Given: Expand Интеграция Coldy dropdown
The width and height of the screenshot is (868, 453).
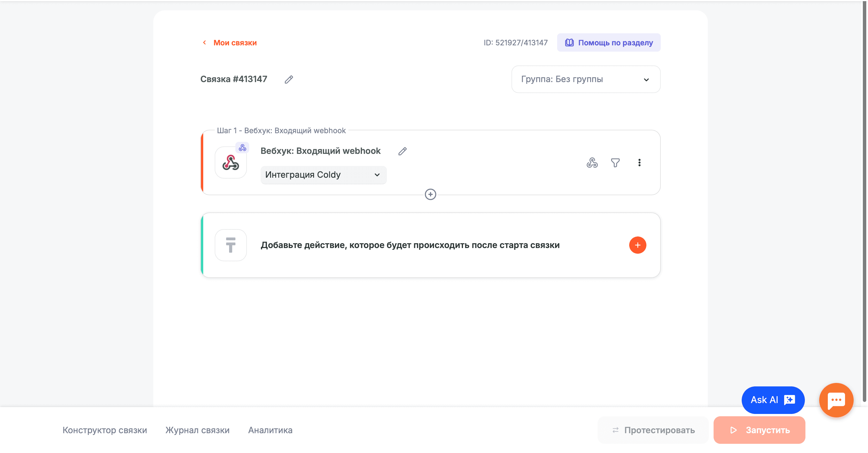Looking at the screenshot, I should click(323, 175).
